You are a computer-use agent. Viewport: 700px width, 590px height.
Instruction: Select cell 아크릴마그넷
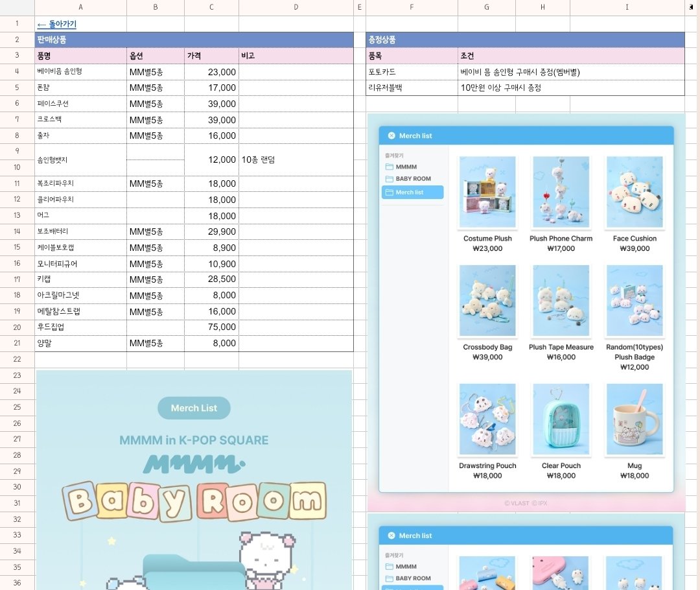[80, 295]
